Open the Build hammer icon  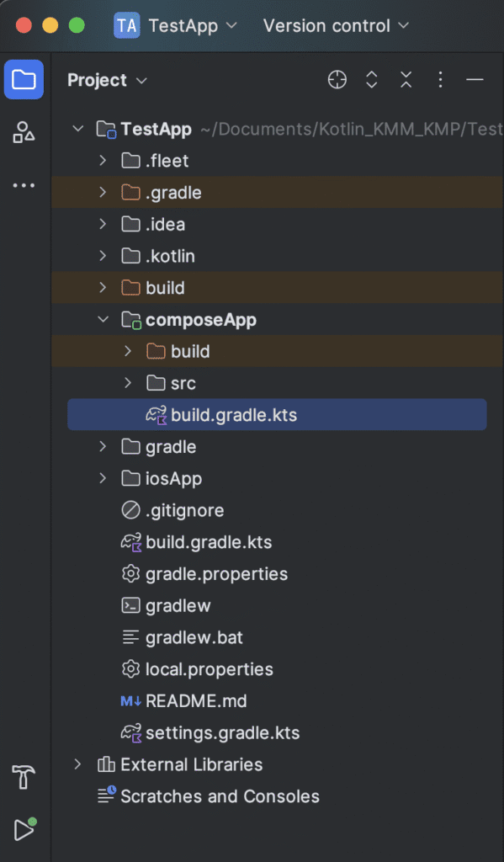point(24,778)
